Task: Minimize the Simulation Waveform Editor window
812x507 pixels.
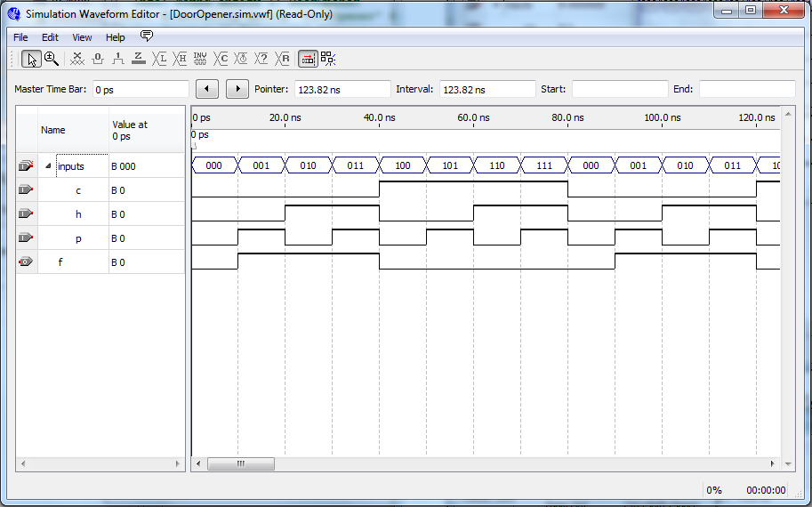Action: pyautogui.click(x=728, y=10)
